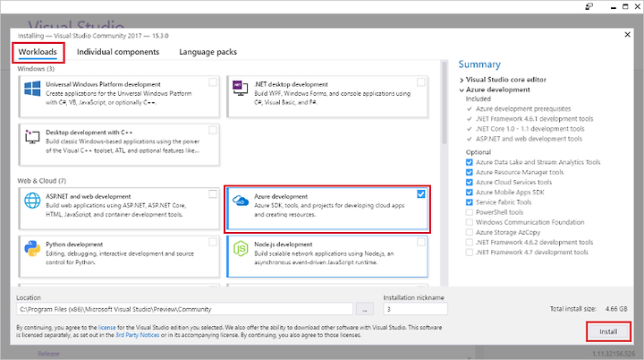The image size is (644, 360).
Task: Click the Azure development cloud icon
Action: 241,201
